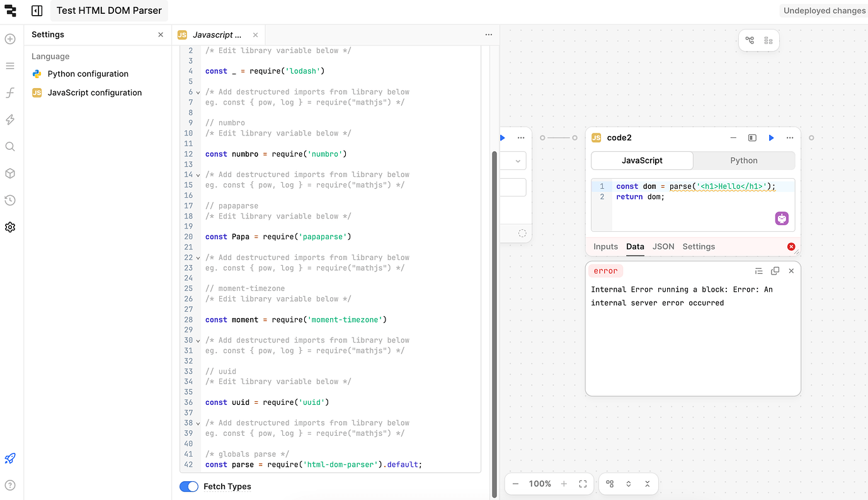Click the settings gear icon in sidebar
Viewport: 868px width, 500px height.
point(10,227)
